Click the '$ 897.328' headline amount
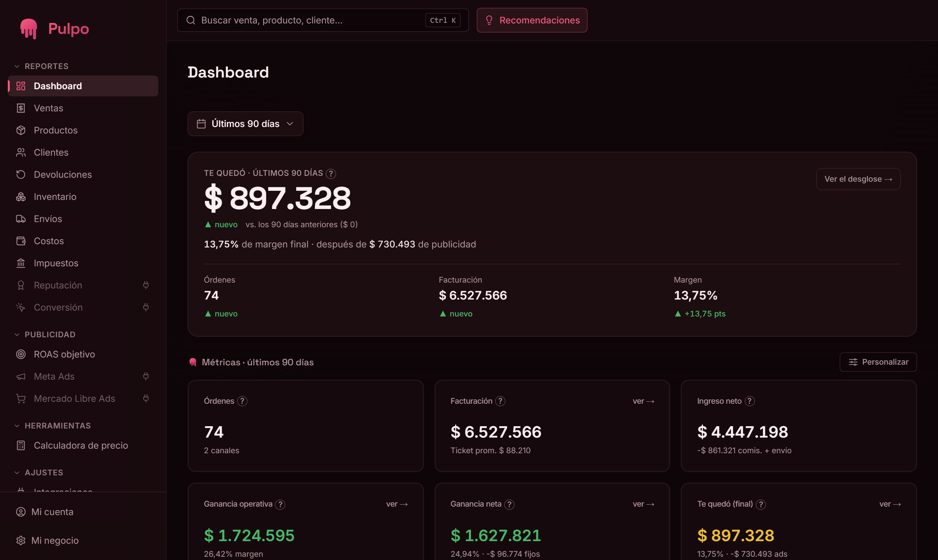 [277, 198]
